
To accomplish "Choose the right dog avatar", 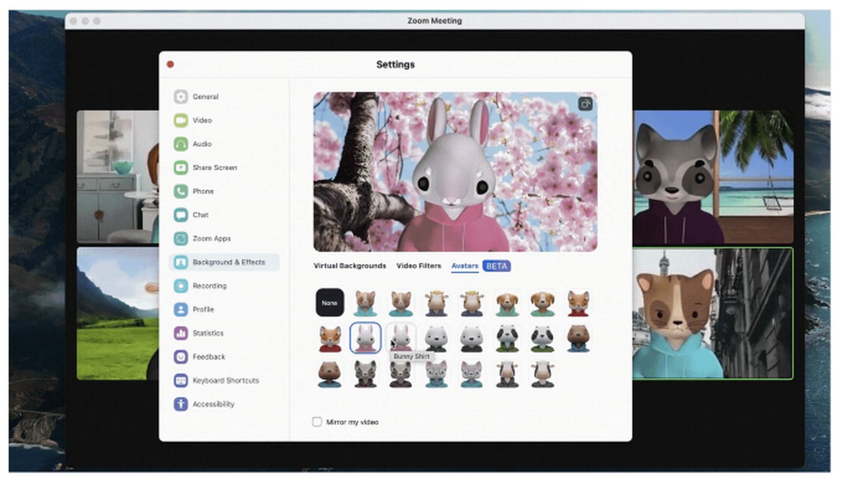I will [542, 303].
